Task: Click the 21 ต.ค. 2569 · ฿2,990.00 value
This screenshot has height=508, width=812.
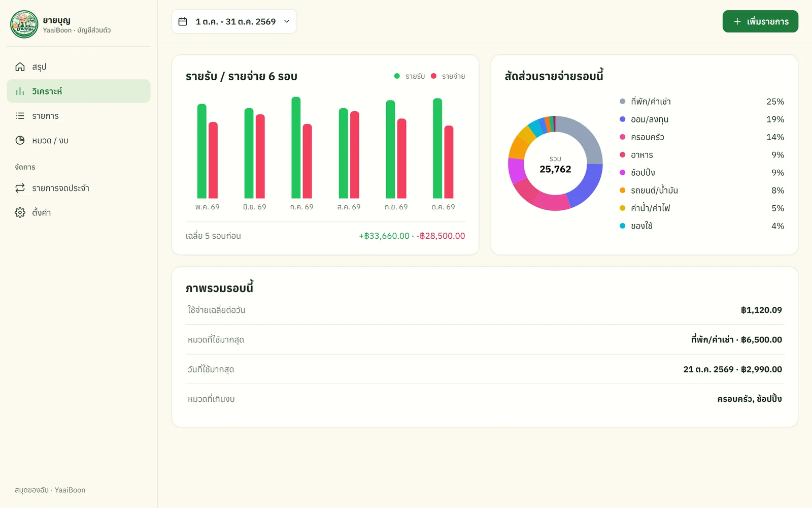Action: tap(732, 369)
